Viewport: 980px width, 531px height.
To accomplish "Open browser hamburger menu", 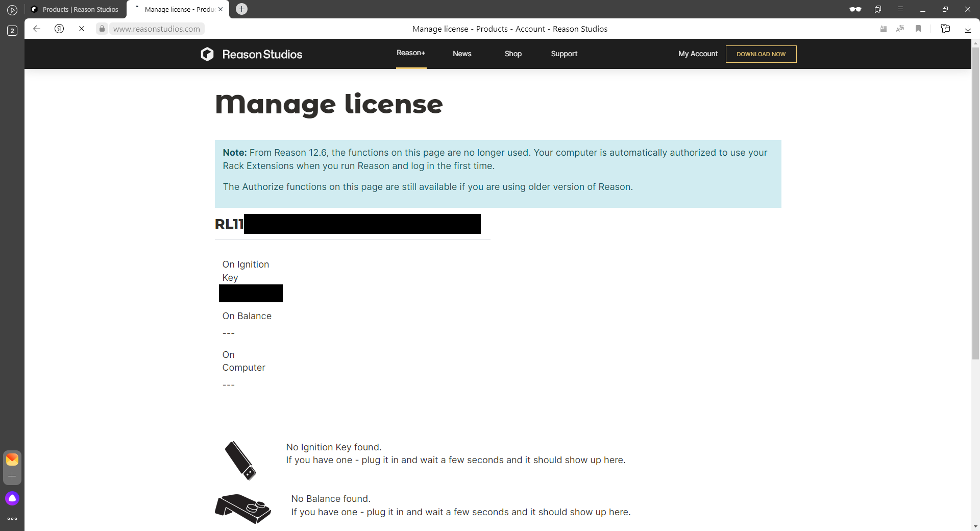I will [x=900, y=9].
